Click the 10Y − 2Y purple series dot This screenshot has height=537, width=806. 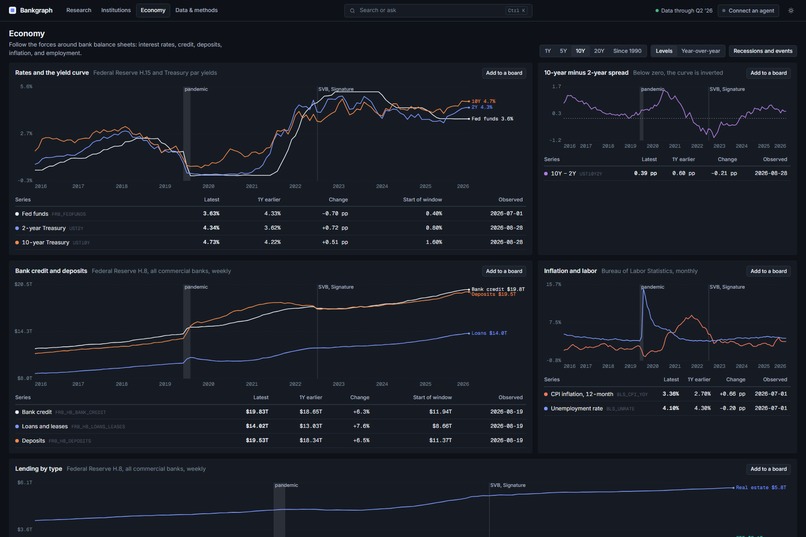(x=546, y=174)
